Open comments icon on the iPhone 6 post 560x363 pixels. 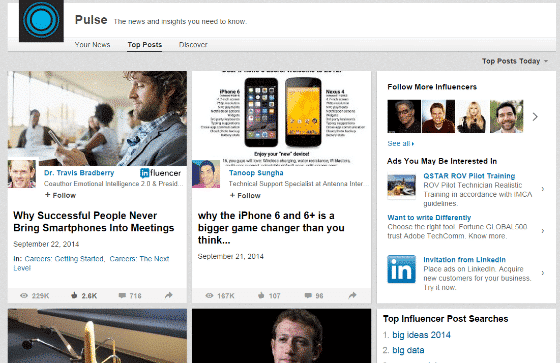pyautogui.click(x=308, y=295)
